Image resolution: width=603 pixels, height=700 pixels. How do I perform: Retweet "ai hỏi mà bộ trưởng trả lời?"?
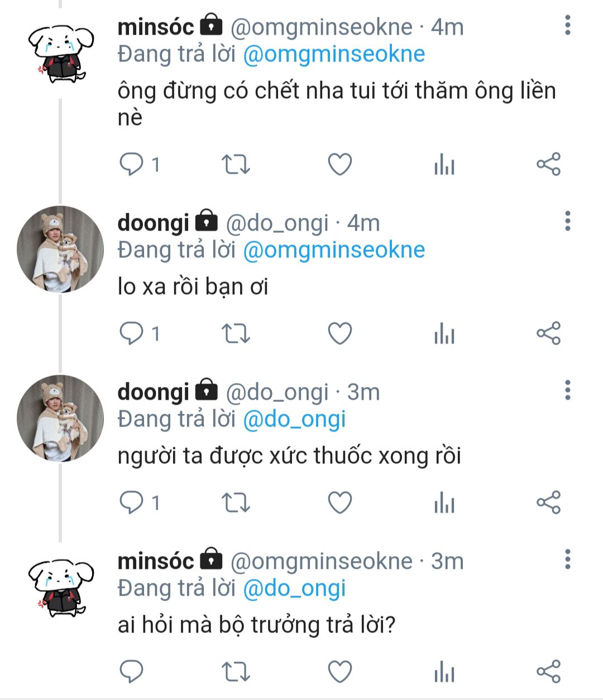[x=236, y=672]
